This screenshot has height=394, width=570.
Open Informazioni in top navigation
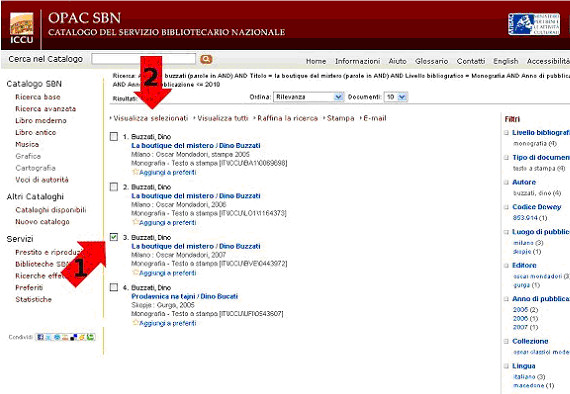pyautogui.click(x=357, y=61)
